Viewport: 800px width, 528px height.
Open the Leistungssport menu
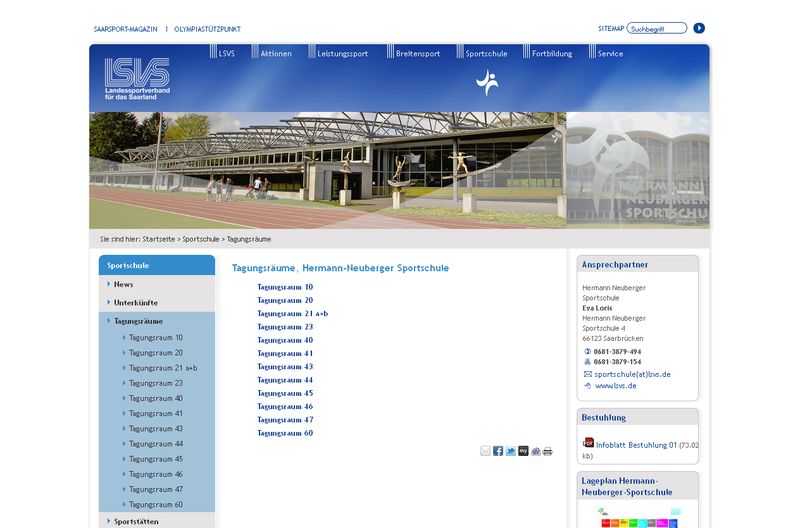(342, 53)
